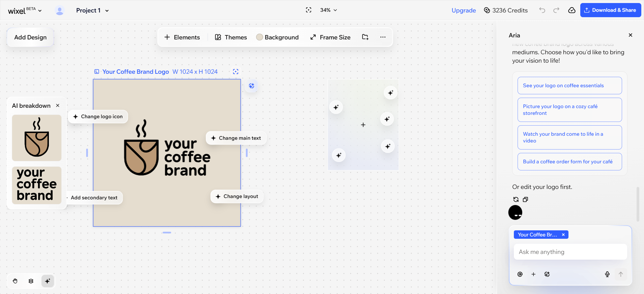Image resolution: width=644 pixels, height=294 pixels.
Task: Click Add secondary text suggestion
Action: pyautogui.click(x=94, y=198)
